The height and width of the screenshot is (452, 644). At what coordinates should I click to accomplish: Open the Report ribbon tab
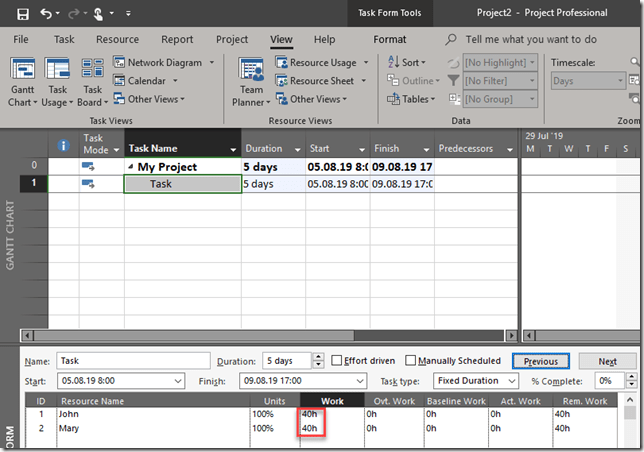click(177, 40)
